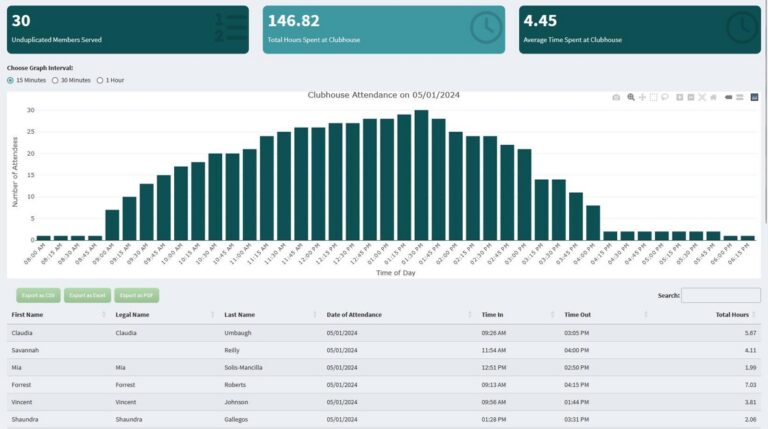Click Time Out 04:15 PM in Forrest row

pos(576,385)
